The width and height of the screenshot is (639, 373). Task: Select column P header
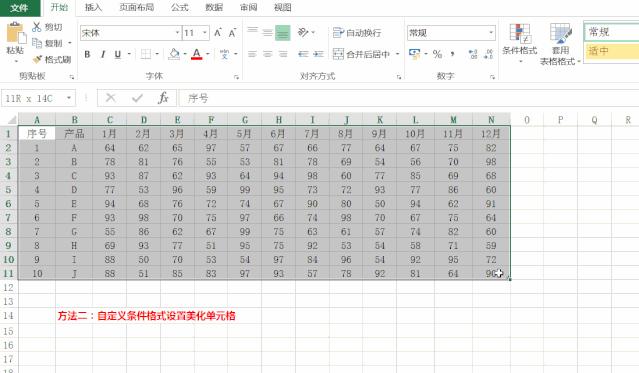(x=561, y=119)
